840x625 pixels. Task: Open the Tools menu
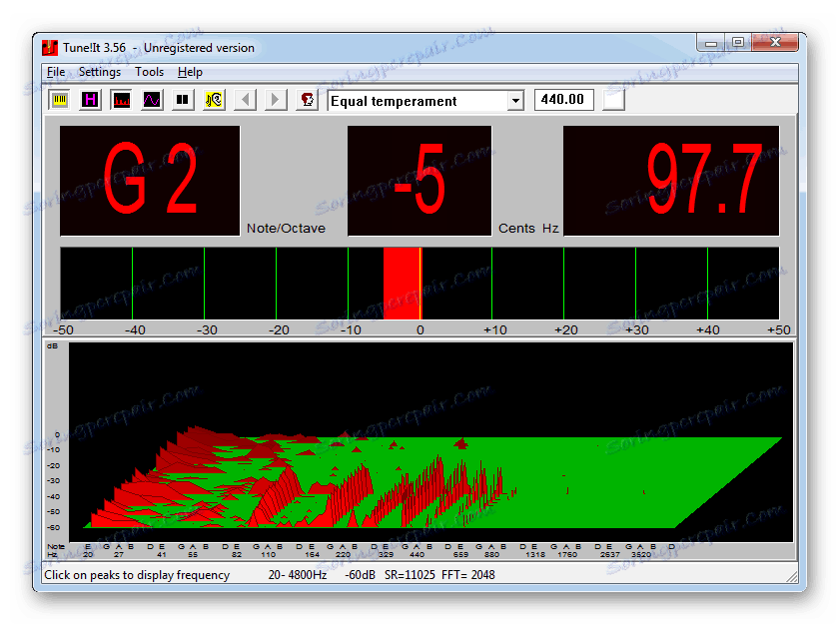tap(149, 72)
